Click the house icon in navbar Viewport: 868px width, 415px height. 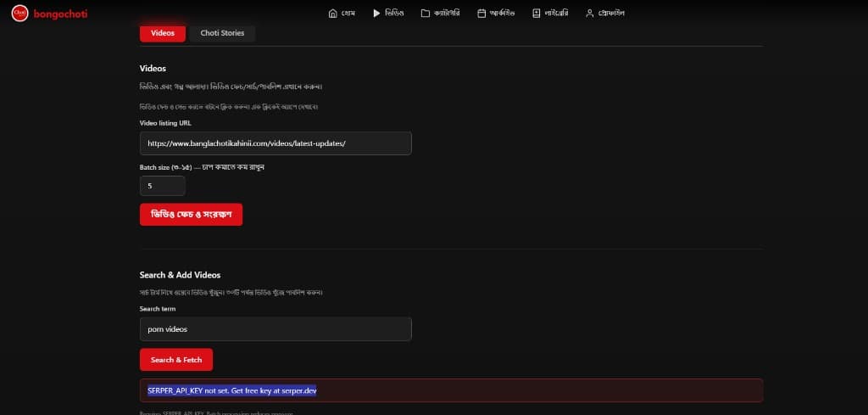(x=332, y=14)
